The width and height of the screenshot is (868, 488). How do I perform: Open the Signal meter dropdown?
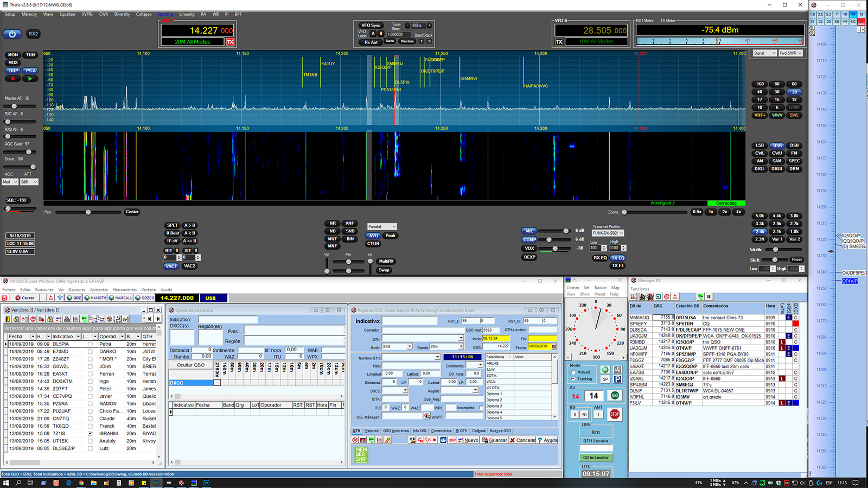764,53
